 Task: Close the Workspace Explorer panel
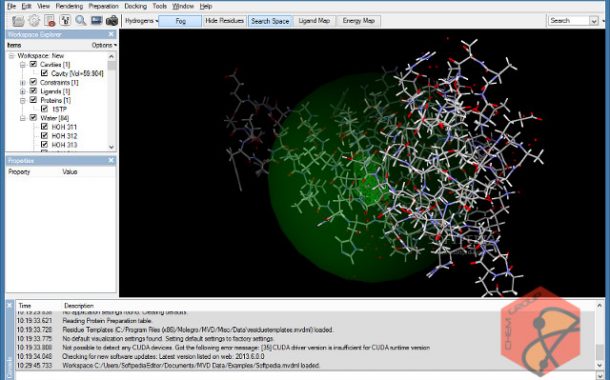[111, 34]
